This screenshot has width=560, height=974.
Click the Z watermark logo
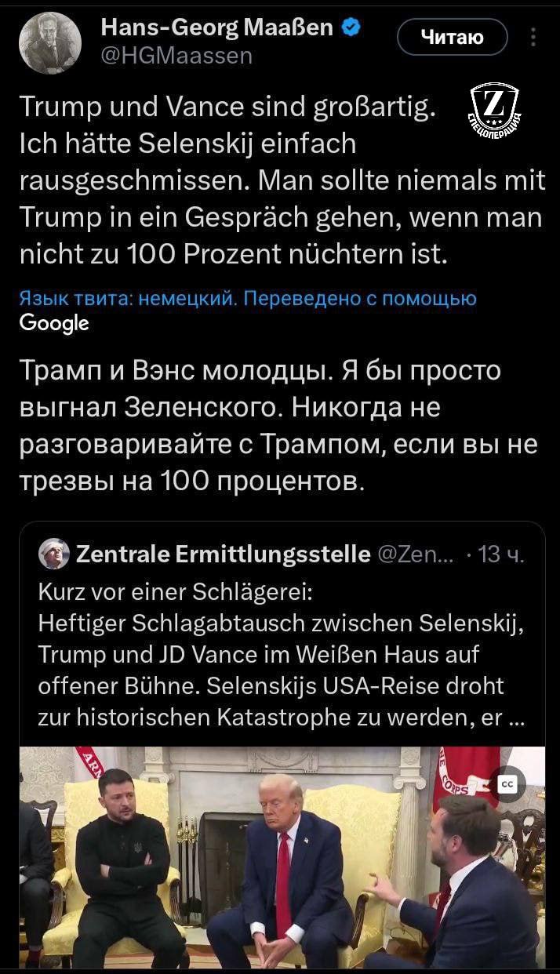tap(496, 108)
